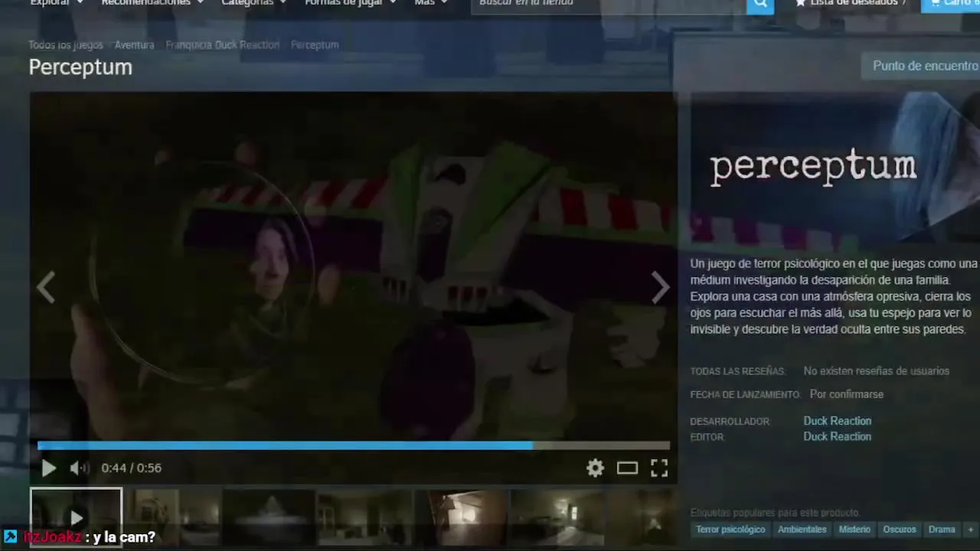Click the plus button to add tags
The height and width of the screenshot is (551, 980).
(970, 530)
